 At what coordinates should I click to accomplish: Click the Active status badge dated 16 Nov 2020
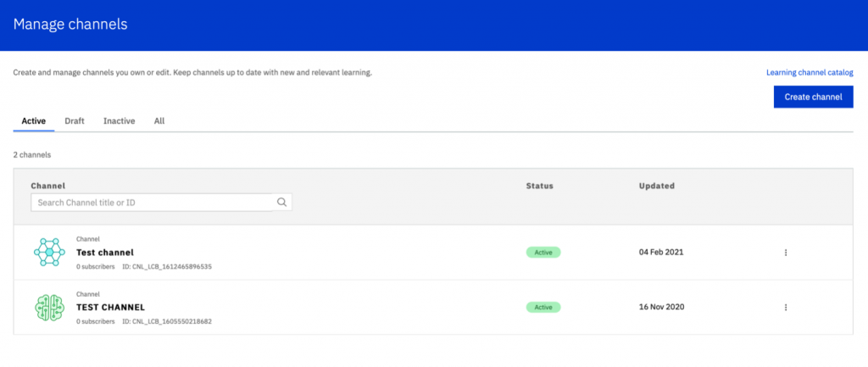(x=543, y=307)
